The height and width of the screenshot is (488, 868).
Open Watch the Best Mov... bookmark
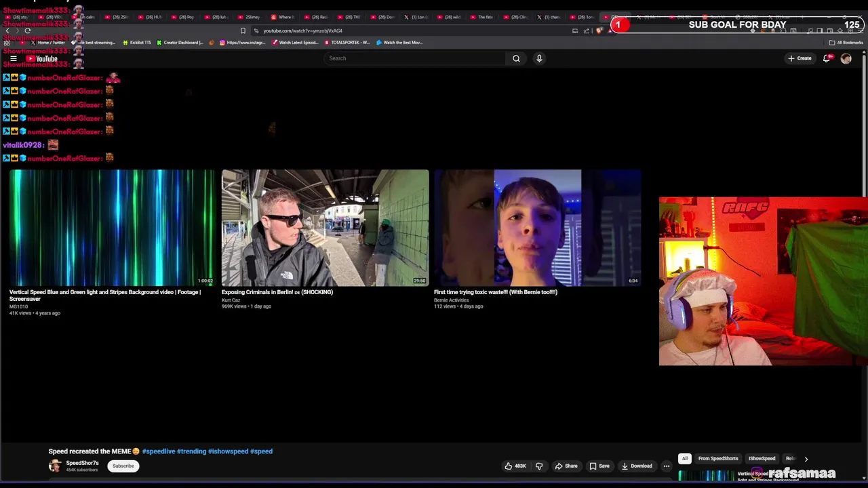(399, 42)
